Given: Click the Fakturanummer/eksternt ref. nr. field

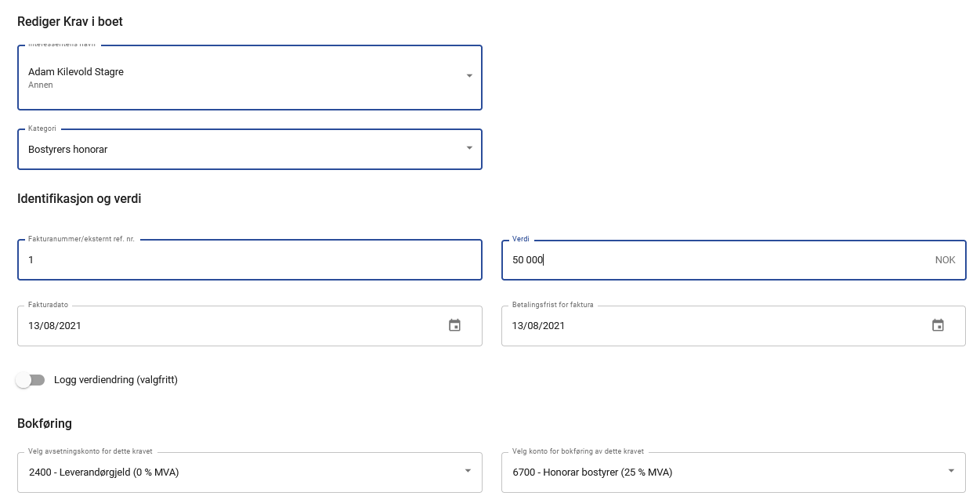Looking at the screenshot, I should pyautogui.click(x=235, y=260).
